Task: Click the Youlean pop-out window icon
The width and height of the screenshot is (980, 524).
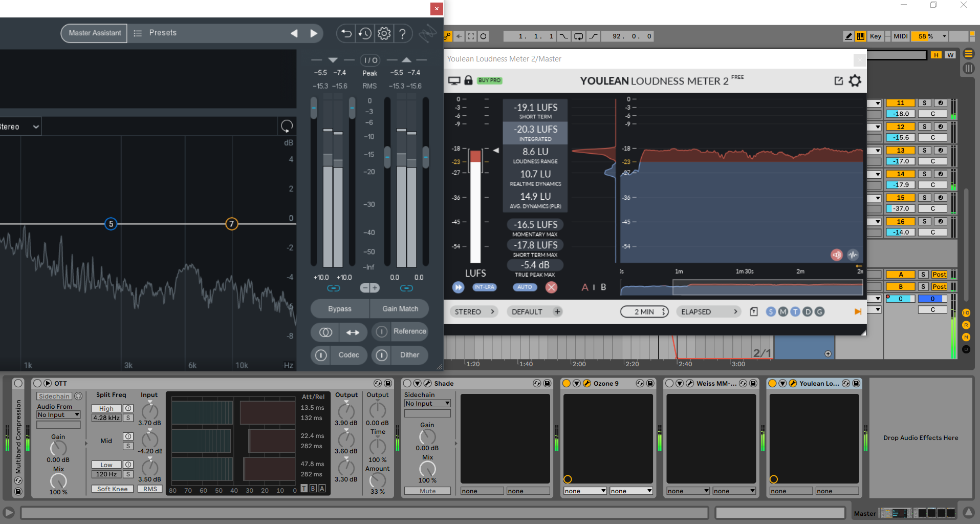Action: click(x=838, y=81)
